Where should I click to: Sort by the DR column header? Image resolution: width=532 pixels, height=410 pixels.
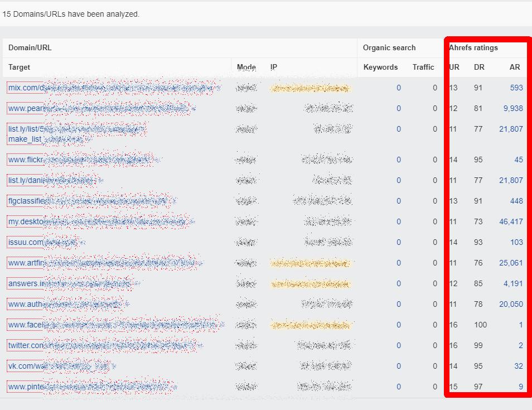pyautogui.click(x=479, y=67)
